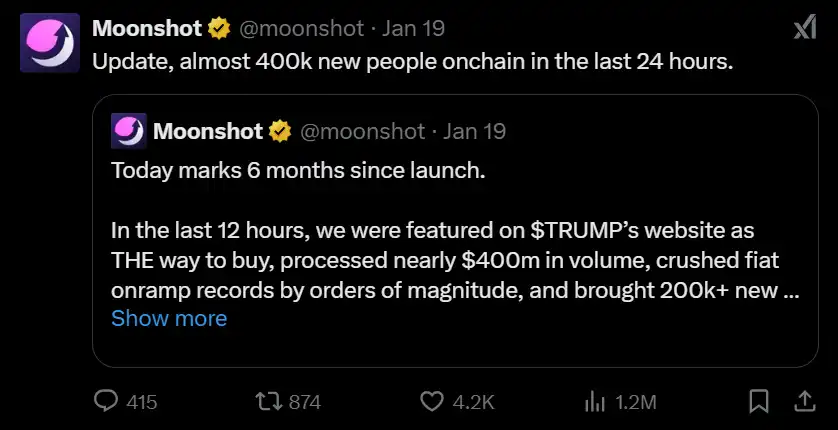This screenshot has width=838, height=430.
Task: Click Moonshot name in quoted tweet
Action: click(207, 131)
